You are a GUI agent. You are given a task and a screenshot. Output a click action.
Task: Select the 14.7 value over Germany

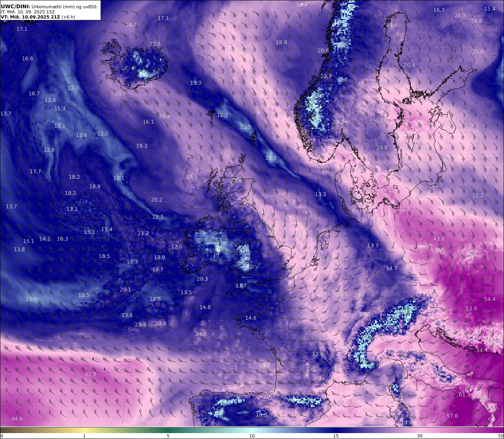coord(392,268)
